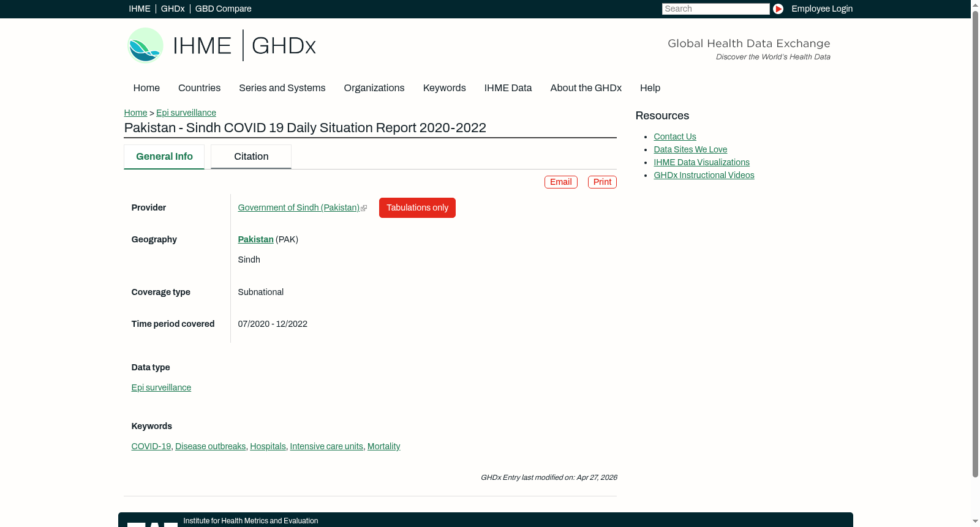
Task: Click the Subnational coverage type value
Action: point(260,292)
